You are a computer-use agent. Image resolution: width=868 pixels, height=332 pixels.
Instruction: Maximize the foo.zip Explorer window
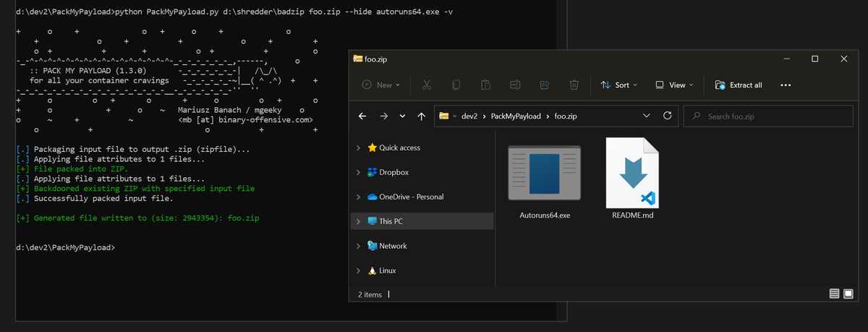coord(815,59)
